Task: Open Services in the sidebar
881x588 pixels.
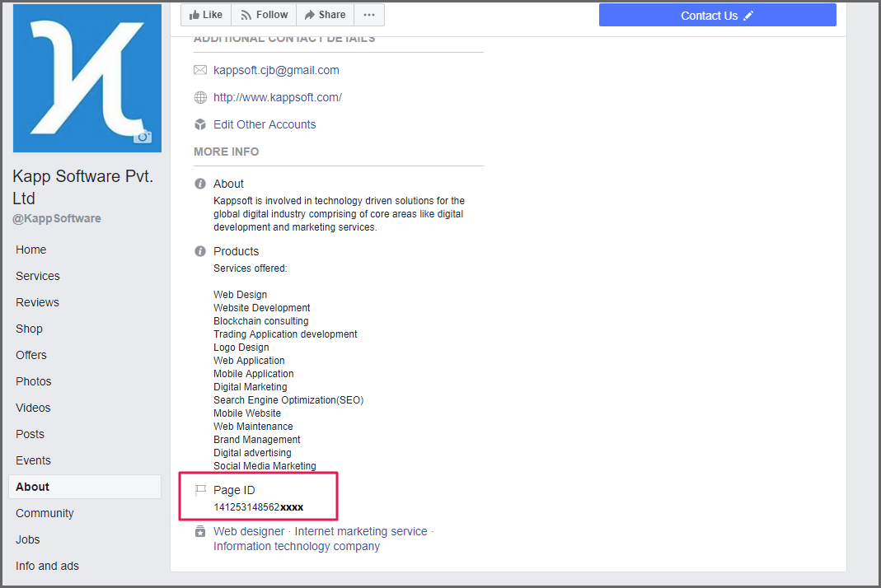Action: click(38, 276)
